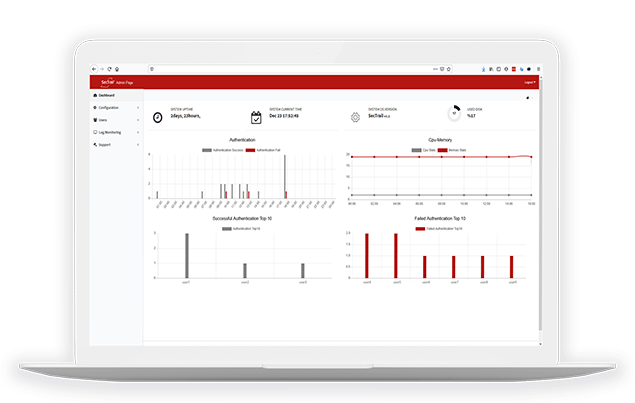Open the Logout dropdown in header
This screenshot has height=403, width=635.
(530, 81)
